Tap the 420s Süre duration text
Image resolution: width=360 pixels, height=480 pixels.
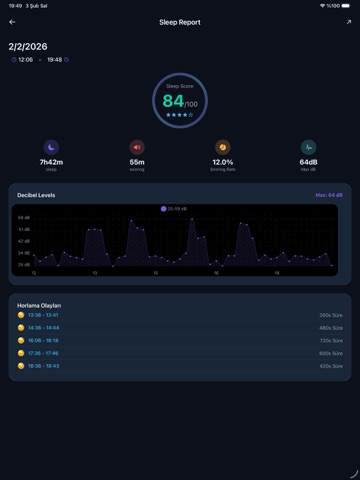[331, 366]
